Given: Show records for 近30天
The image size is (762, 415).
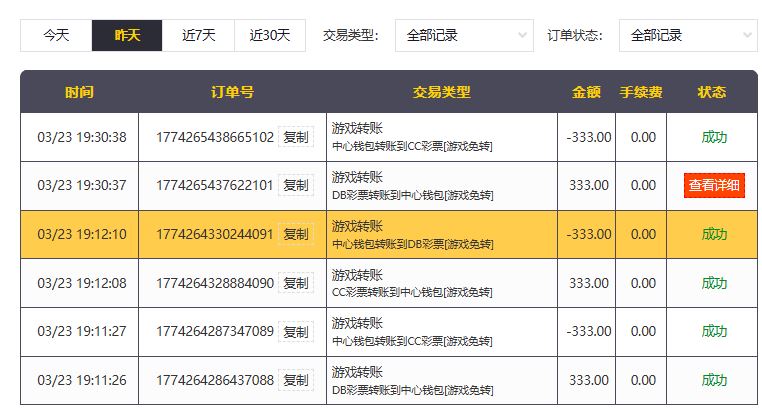Looking at the screenshot, I should pyautogui.click(x=270, y=35).
